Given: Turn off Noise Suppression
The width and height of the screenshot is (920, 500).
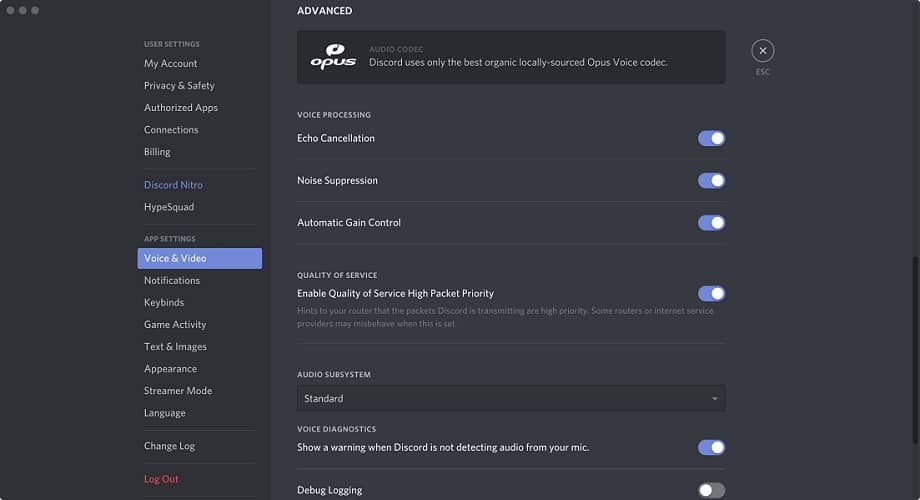Looking at the screenshot, I should point(711,181).
